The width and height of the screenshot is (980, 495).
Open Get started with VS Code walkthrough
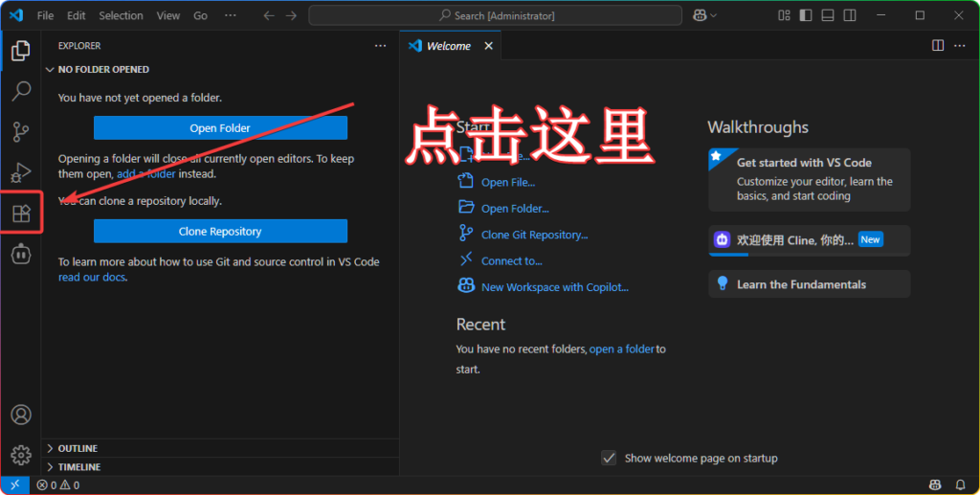pos(810,179)
